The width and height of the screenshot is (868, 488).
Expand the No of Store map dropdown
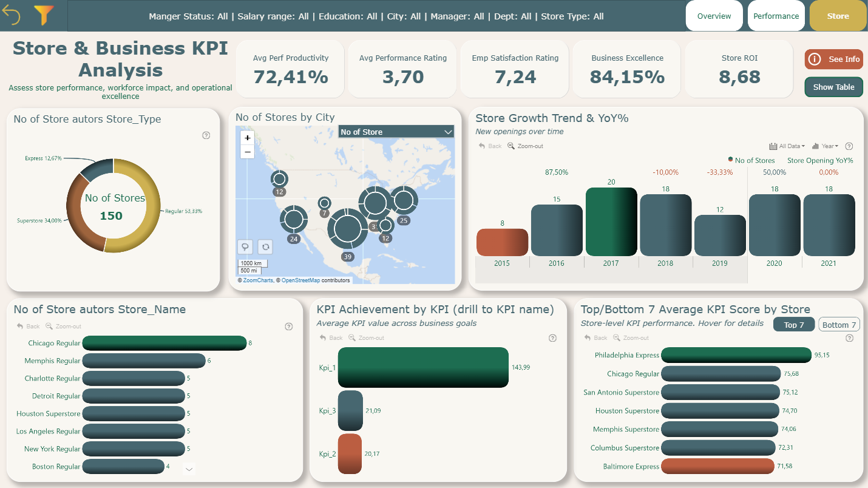(x=396, y=132)
